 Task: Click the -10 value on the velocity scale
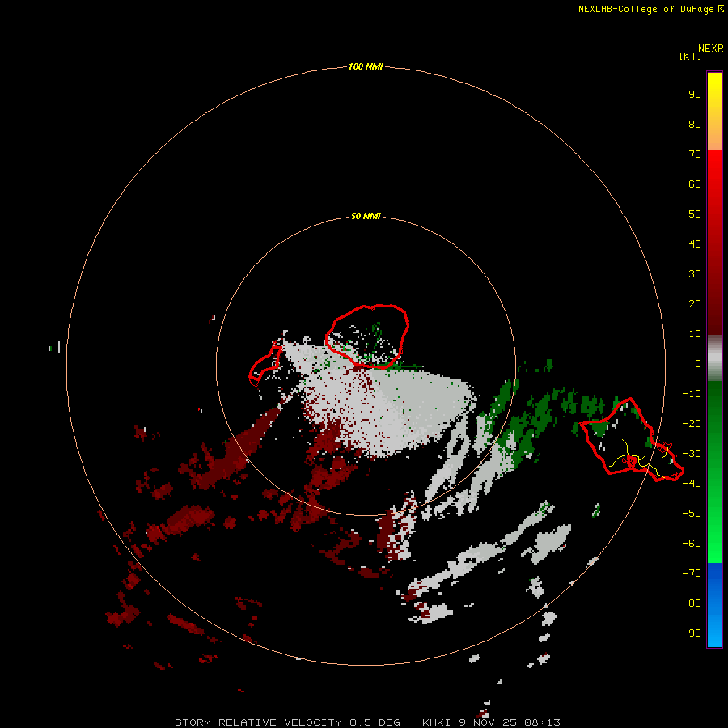coord(692,394)
